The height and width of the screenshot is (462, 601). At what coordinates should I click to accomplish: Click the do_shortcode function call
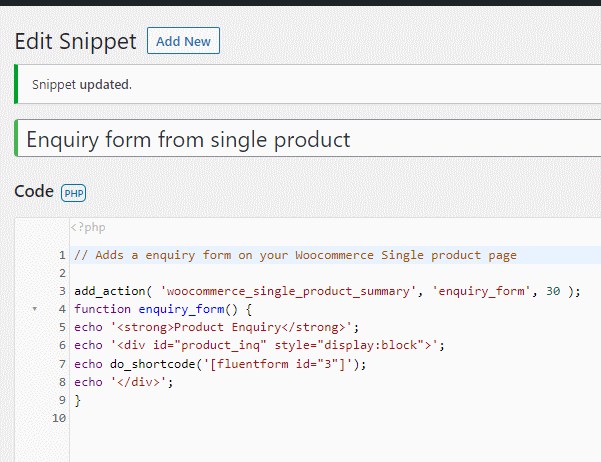coord(153,364)
